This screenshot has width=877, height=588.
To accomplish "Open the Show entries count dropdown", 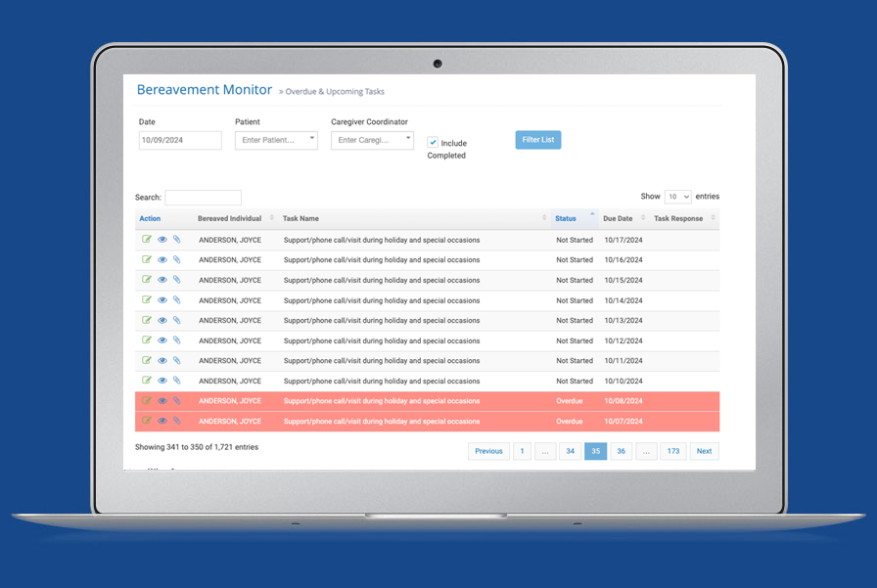I will [677, 197].
